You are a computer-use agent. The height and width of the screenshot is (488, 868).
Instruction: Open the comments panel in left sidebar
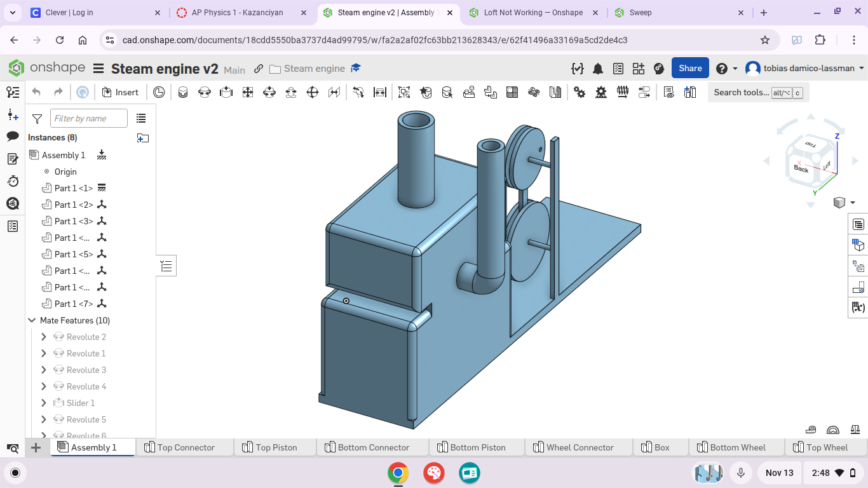point(13,137)
